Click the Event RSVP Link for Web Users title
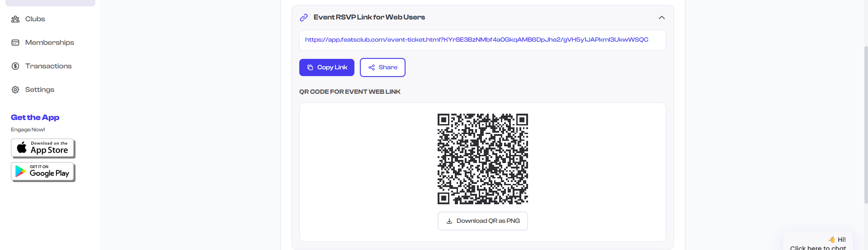868x250 pixels. click(x=369, y=17)
